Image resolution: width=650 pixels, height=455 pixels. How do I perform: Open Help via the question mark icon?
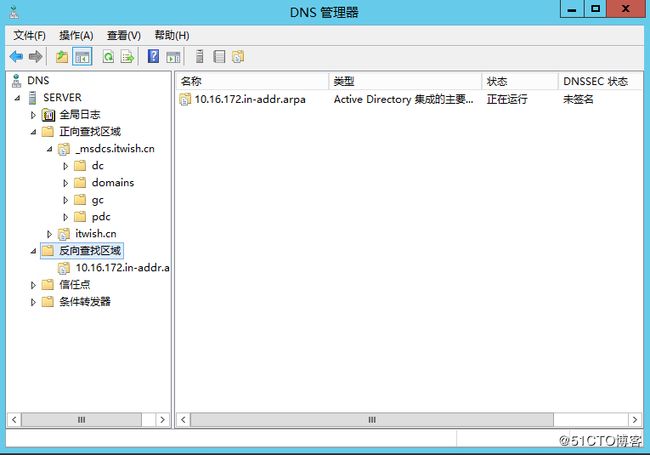tap(153, 56)
